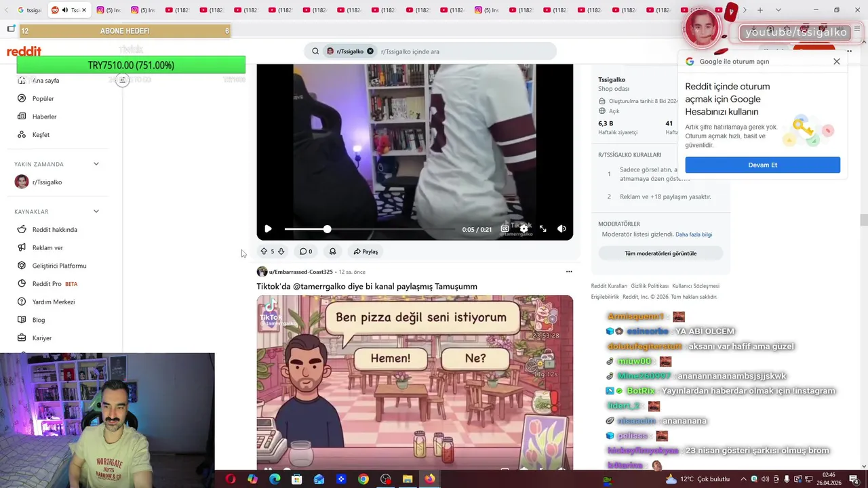Open Microsoft Store from the taskbar
The image size is (868, 488).
(297, 479)
